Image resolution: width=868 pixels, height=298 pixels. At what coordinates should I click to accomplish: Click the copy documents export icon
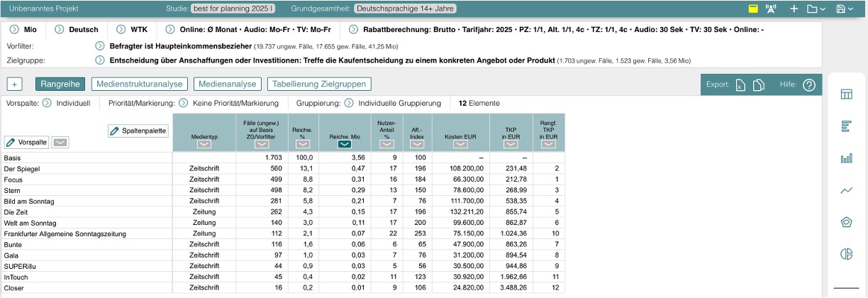click(x=758, y=85)
